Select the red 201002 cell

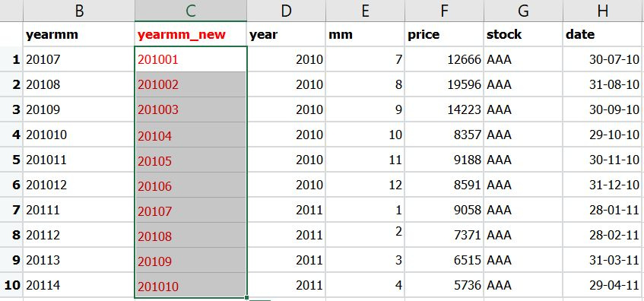[191, 84]
